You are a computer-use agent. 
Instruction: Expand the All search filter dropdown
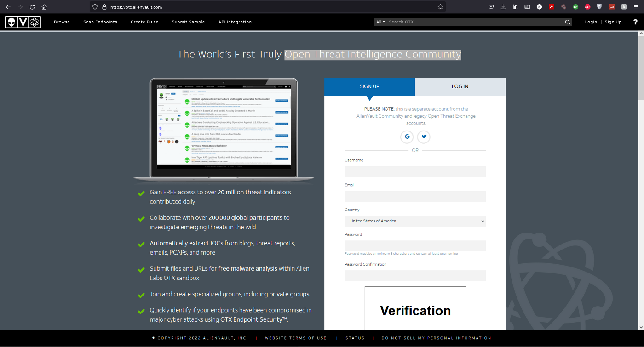pos(380,22)
